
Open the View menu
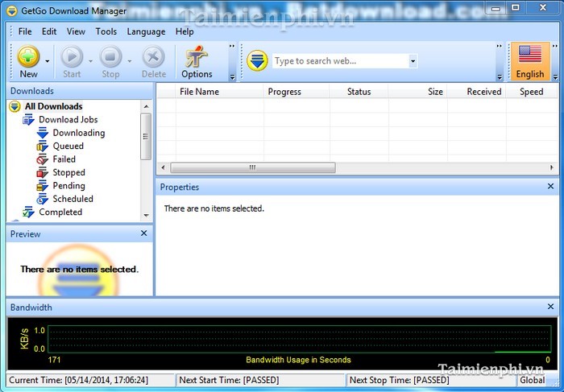coord(76,31)
